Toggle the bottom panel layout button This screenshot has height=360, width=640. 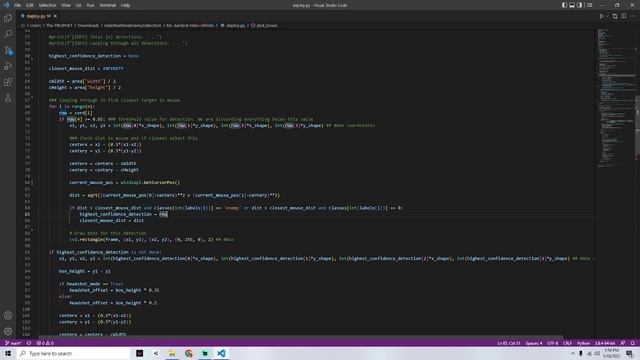click(572, 5)
